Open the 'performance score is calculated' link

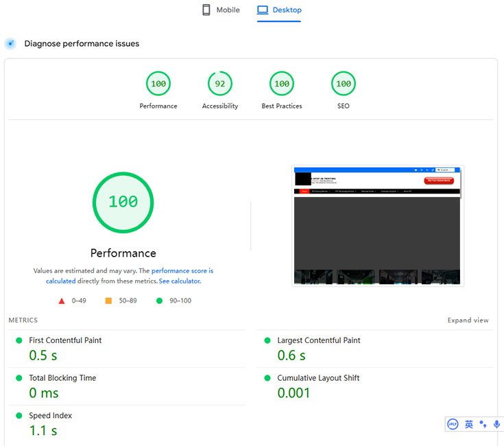(182, 271)
